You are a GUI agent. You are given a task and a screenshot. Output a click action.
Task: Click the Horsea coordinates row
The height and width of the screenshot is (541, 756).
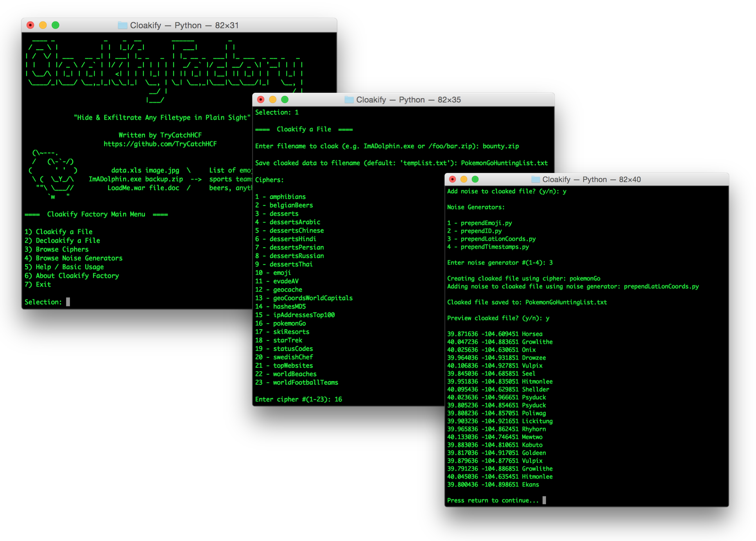click(495, 334)
